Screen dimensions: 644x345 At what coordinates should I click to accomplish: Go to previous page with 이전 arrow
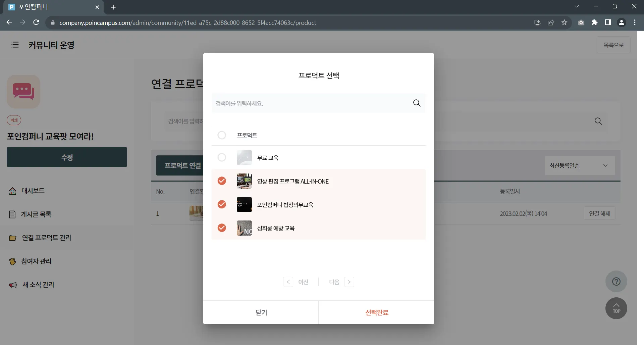tap(288, 282)
